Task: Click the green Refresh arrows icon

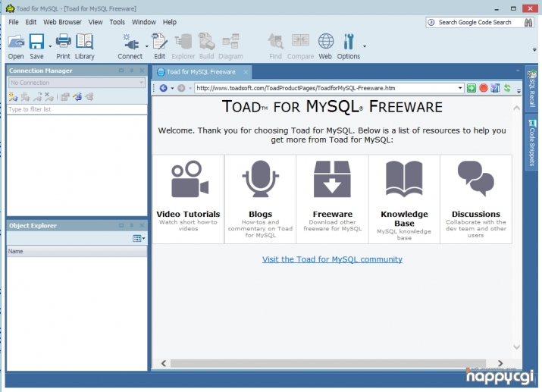Action: tap(507, 88)
